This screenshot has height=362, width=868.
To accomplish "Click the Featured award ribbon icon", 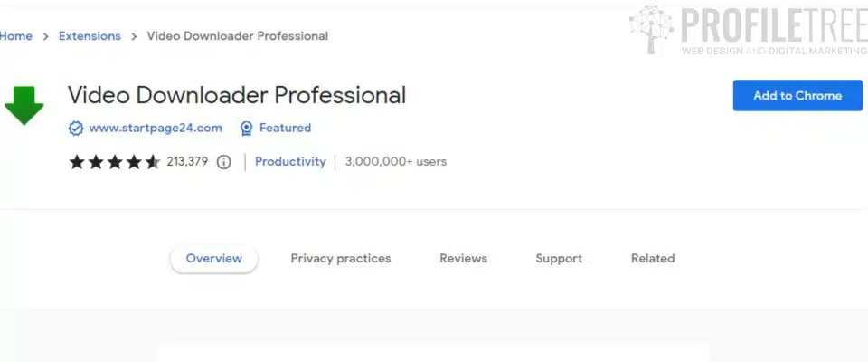I will click(246, 129).
